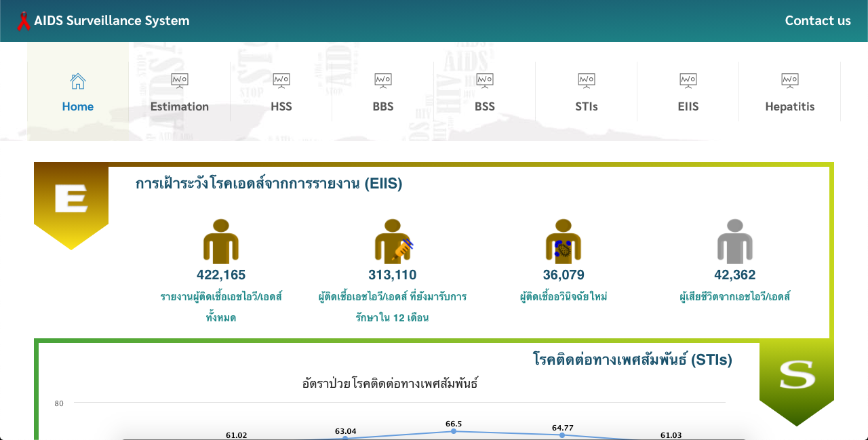Viewport: 868px width, 440px height.
Task: Click the gray person icon for deaths
Action: (735, 241)
